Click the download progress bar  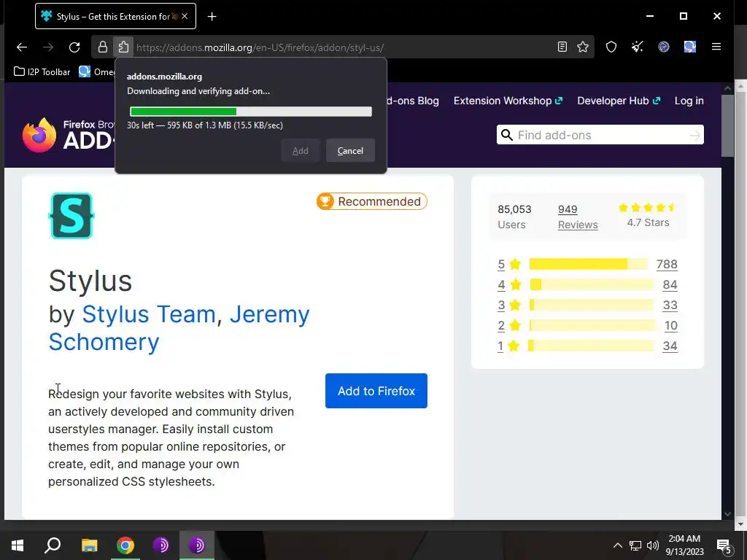[x=251, y=112]
